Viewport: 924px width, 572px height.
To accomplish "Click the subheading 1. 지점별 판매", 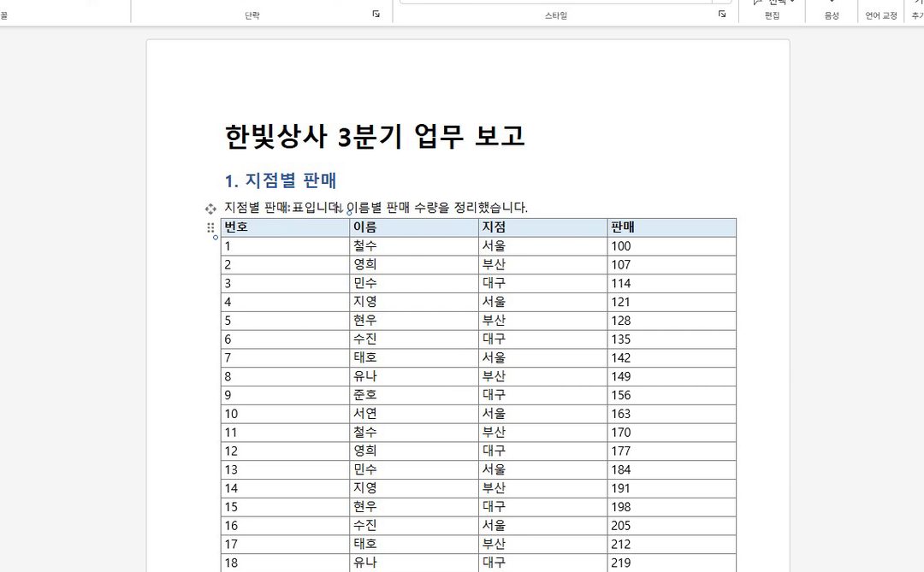I will [281, 180].
